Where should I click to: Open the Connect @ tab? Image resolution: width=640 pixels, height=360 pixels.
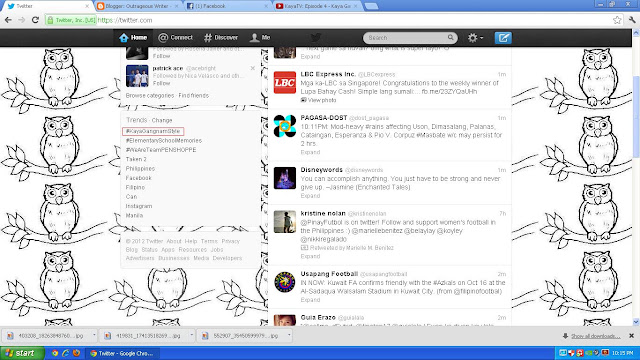tap(175, 38)
